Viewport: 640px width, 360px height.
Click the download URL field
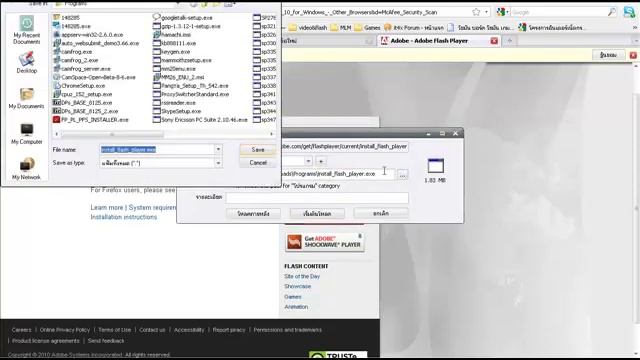tap(345, 146)
